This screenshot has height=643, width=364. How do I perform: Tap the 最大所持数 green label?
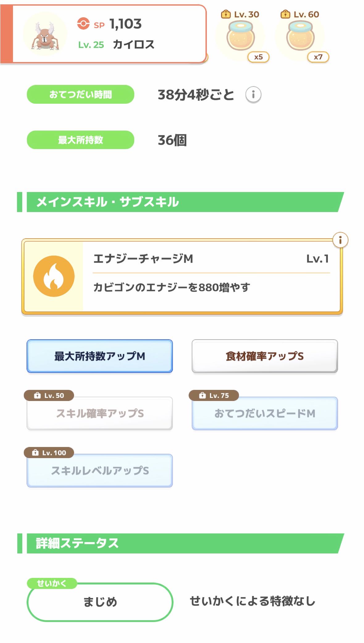[81, 140]
